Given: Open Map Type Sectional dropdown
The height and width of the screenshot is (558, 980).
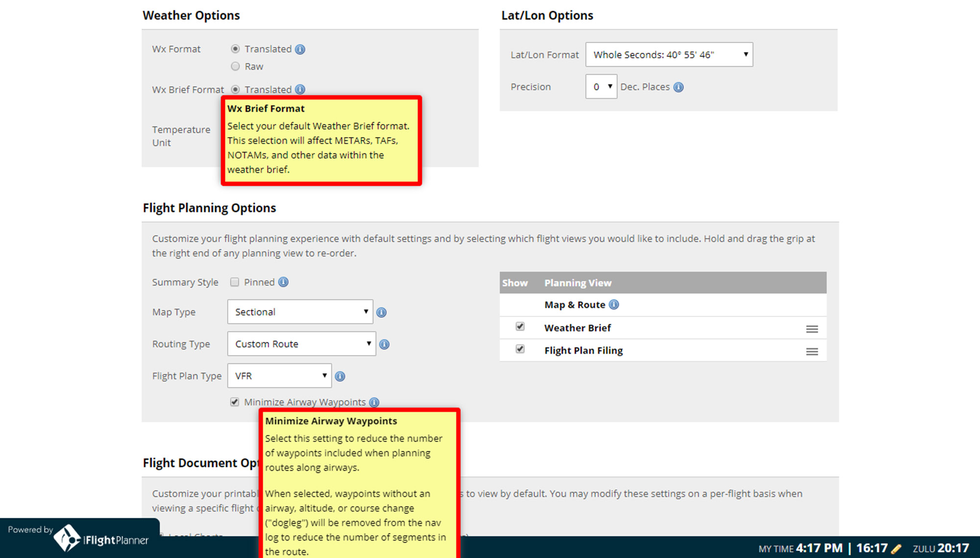Looking at the screenshot, I should pos(300,312).
